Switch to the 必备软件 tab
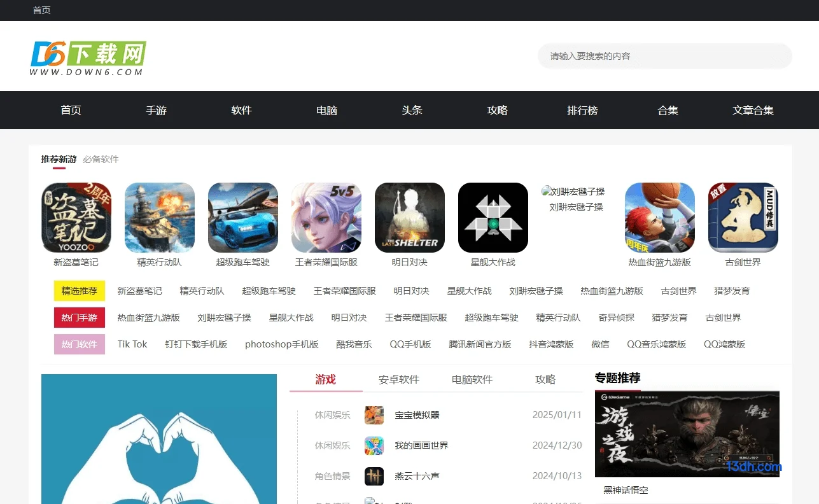The image size is (819, 504). [x=101, y=159]
